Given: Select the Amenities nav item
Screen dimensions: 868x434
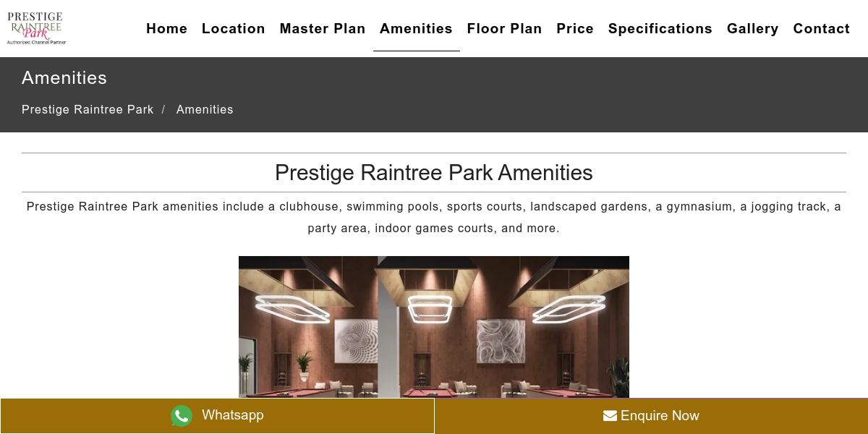Looking at the screenshot, I should [x=416, y=28].
